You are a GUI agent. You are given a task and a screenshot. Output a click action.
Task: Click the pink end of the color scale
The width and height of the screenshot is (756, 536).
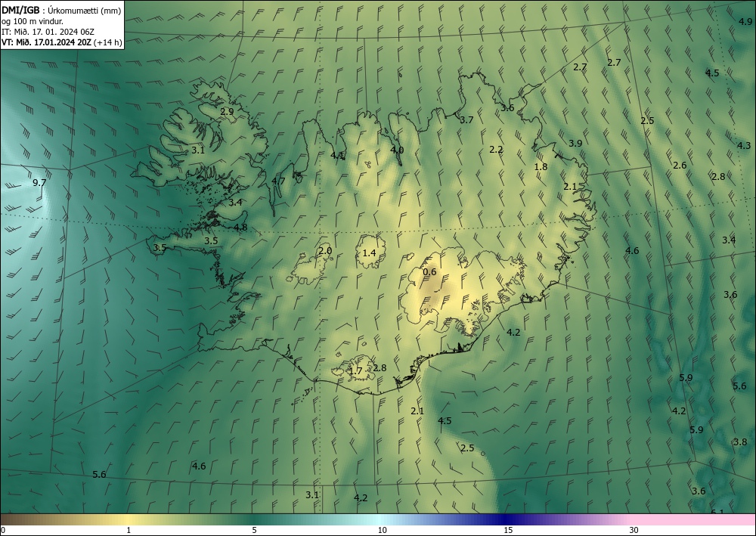(x=694, y=519)
